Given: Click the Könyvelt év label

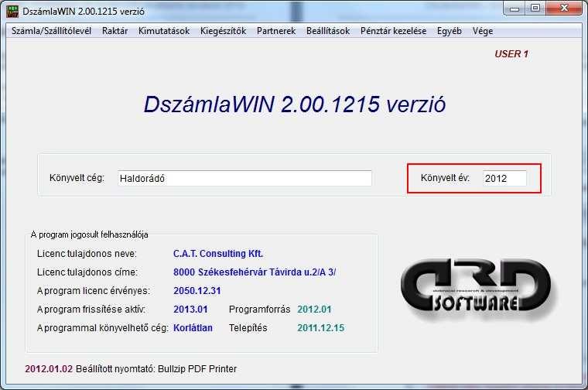Looking at the screenshot, I should point(445,178).
